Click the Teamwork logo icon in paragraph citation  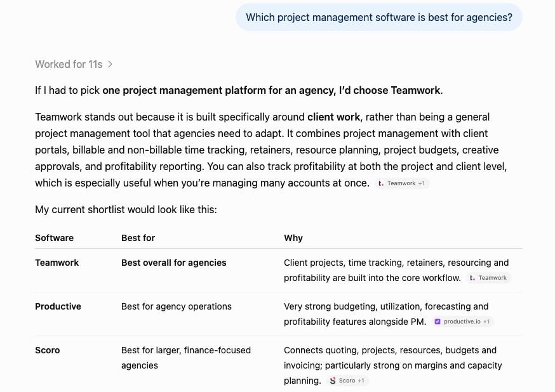pos(381,183)
